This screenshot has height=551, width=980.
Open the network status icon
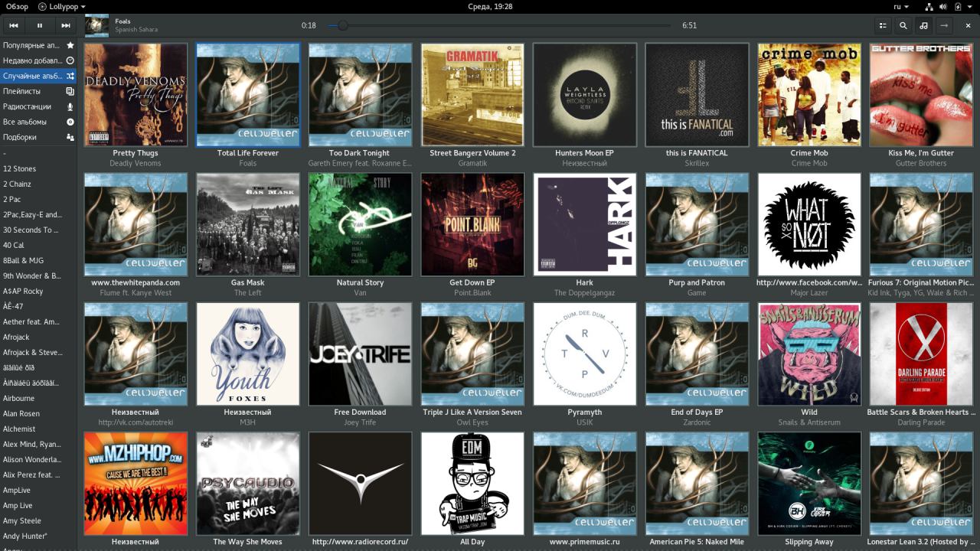pyautogui.click(x=929, y=6)
